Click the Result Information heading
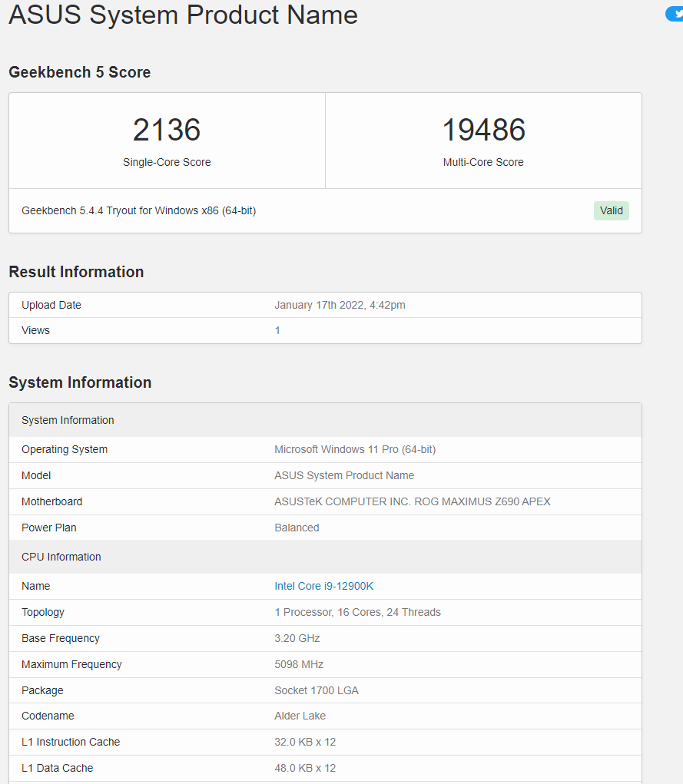 point(76,272)
